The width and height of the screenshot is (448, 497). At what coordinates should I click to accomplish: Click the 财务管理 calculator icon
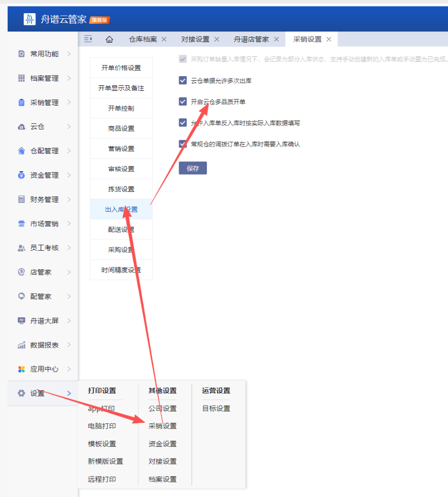(21, 200)
